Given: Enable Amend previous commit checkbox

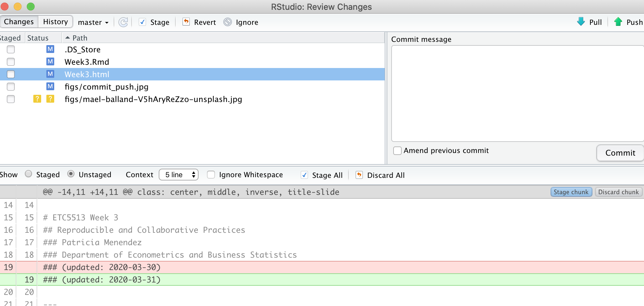Looking at the screenshot, I should coord(397,151).
